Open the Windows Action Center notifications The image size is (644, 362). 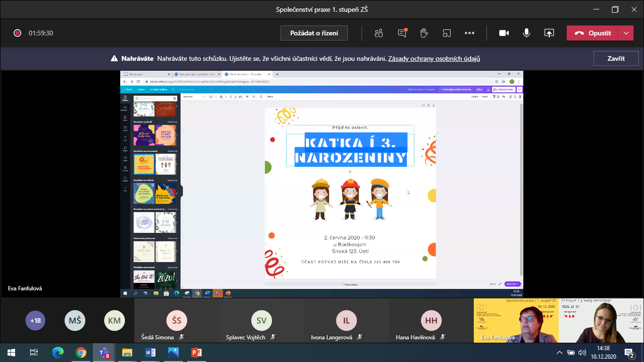click(x=629, y=352)
